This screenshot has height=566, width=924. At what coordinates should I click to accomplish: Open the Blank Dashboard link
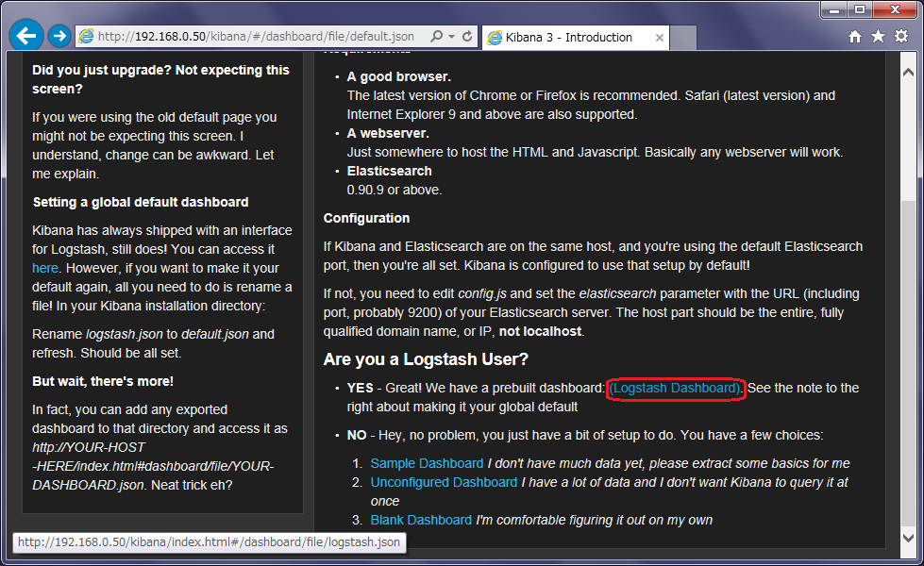tap(421, 520)
